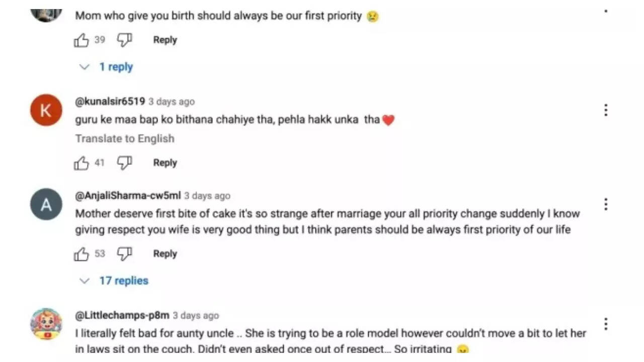
Task: Open three-dot menu for @Littlechamps-p8m comment
Action: (606, 324)
